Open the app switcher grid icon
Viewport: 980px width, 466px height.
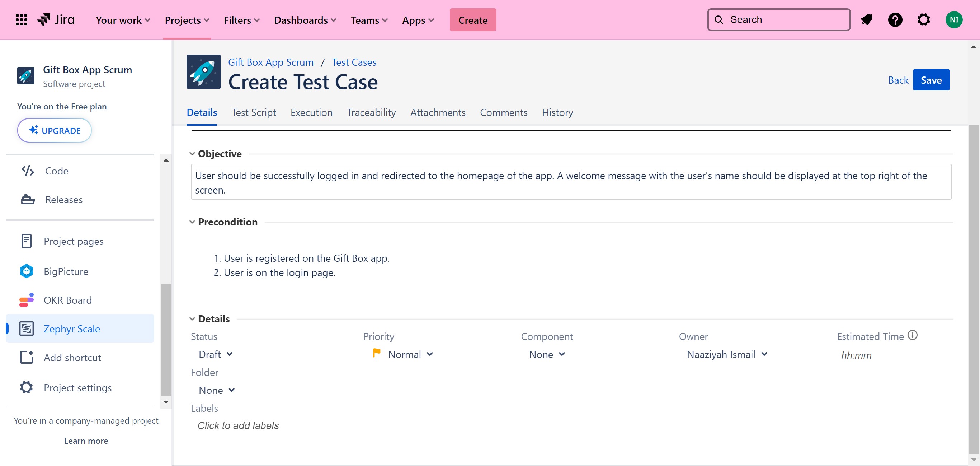21,20
